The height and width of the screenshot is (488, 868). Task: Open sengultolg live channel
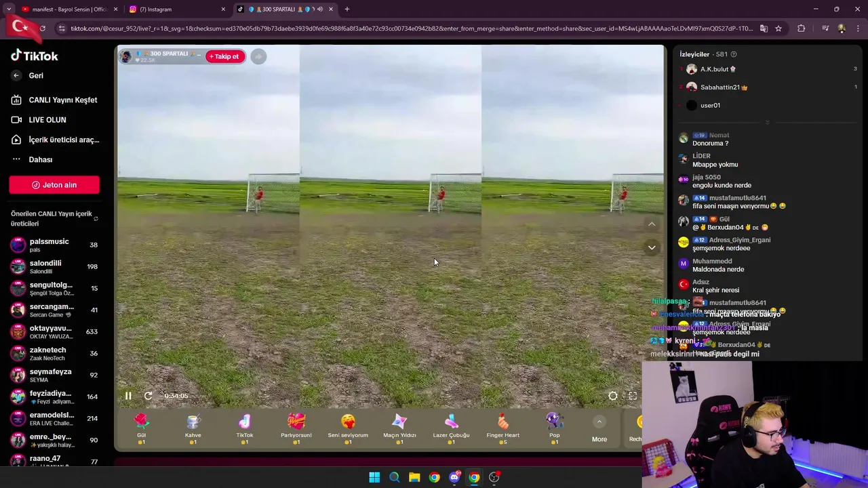point(54,288)
